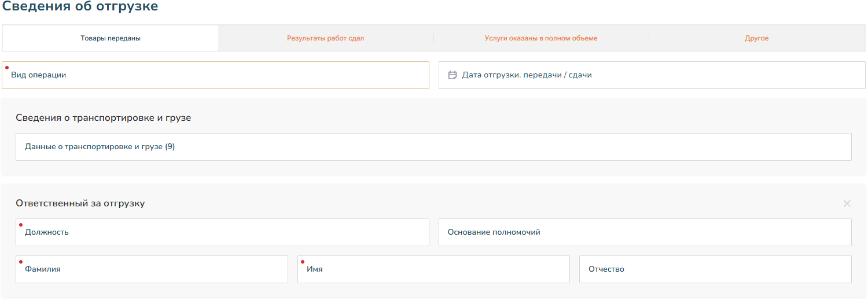The width and height of the screenshot is (868, 300).
Task: Open the 'Вид операции' dropdown
Action: tap(215, 75)
